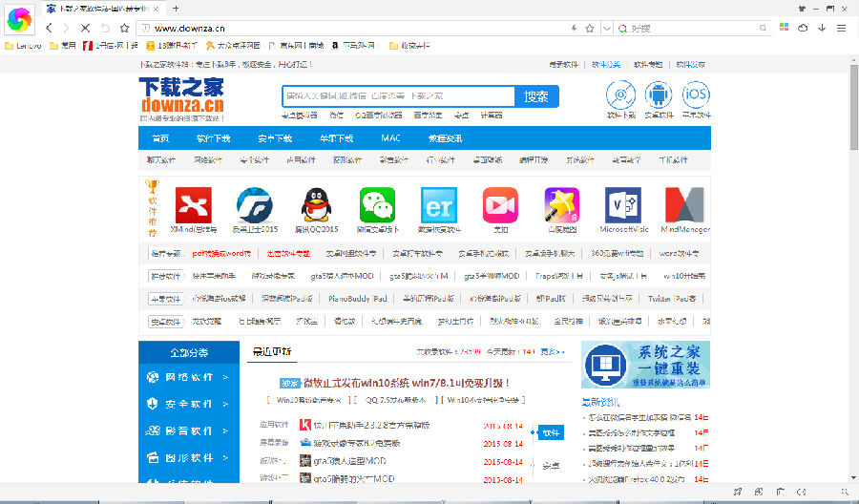859x504 pixels.
Task: Click the undo/restore closed page arrow
Action: pyautogui.click(x=105, y=28)
